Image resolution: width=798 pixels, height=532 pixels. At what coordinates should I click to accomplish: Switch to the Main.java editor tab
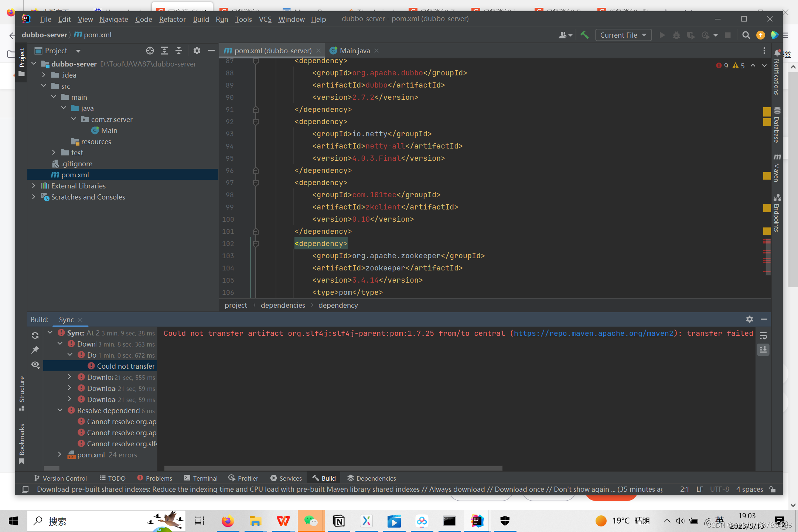(354, 51)
